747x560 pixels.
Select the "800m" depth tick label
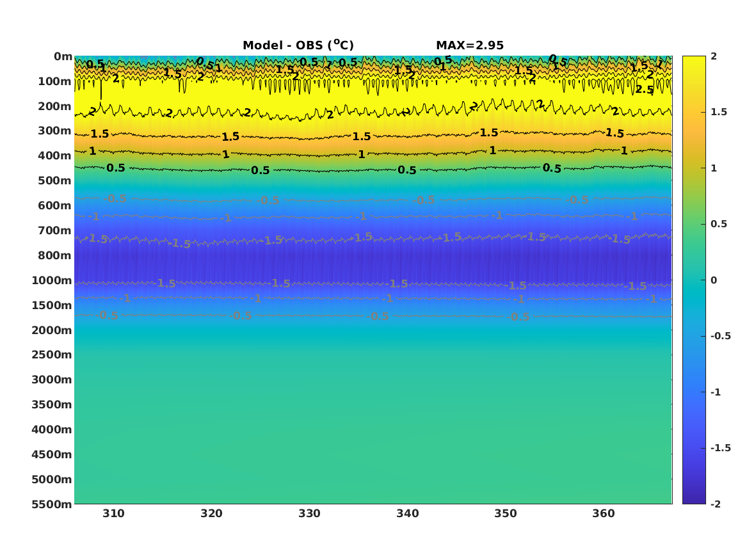click(x=55, y=256)
